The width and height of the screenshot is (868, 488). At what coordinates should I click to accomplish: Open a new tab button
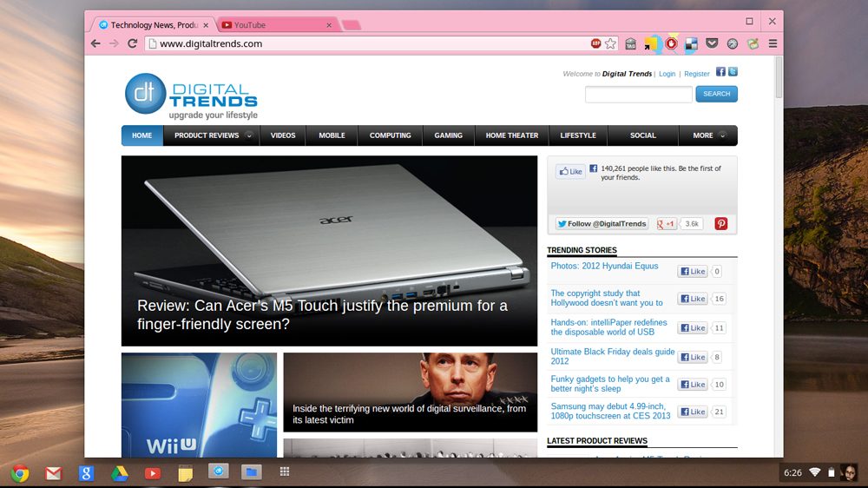click(x=351, y=25)
